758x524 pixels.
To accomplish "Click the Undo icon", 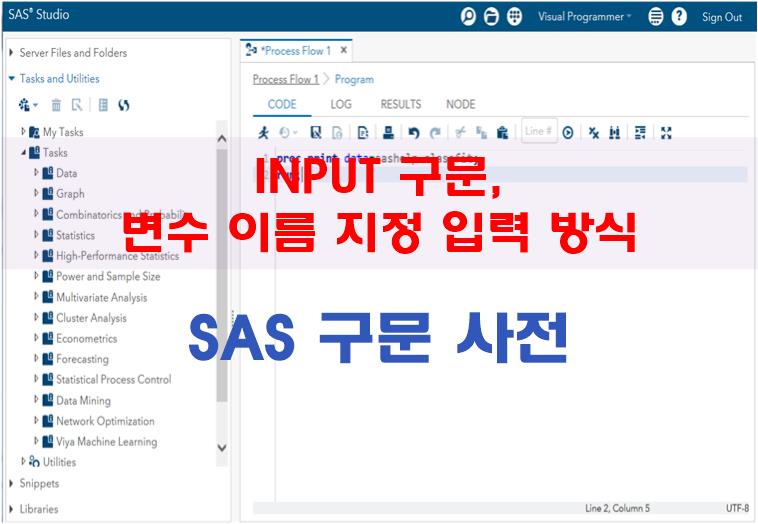I will [413, 132].
